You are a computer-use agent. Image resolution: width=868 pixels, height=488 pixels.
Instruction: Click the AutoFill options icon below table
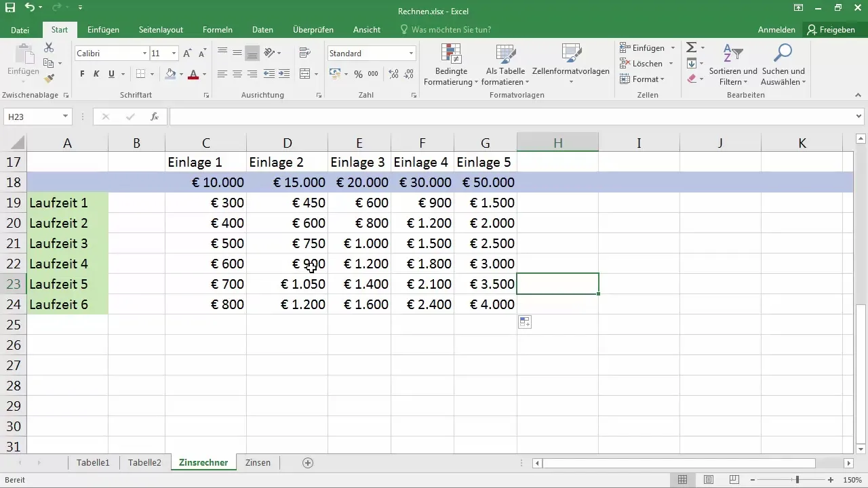pos(524,323)
